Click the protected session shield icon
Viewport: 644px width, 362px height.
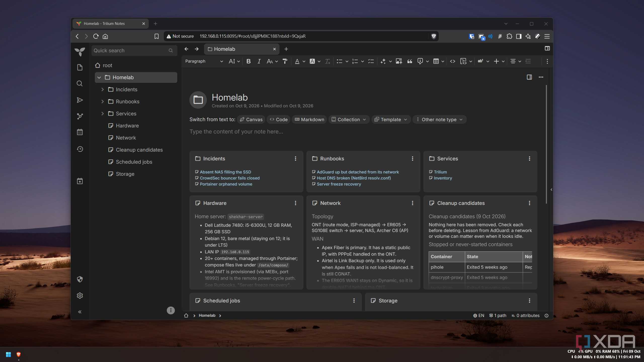tap(80, 279)
